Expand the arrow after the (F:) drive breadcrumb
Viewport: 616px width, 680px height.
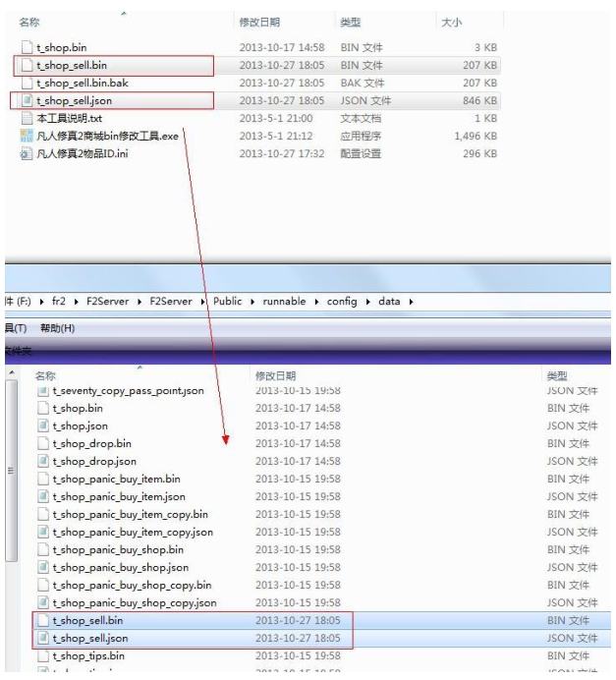coord(41,302)
